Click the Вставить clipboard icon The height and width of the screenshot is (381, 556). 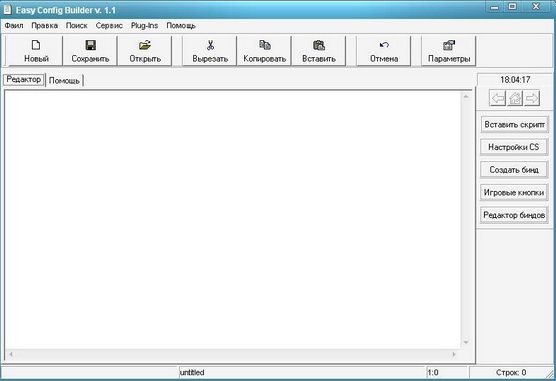(319, 45)
